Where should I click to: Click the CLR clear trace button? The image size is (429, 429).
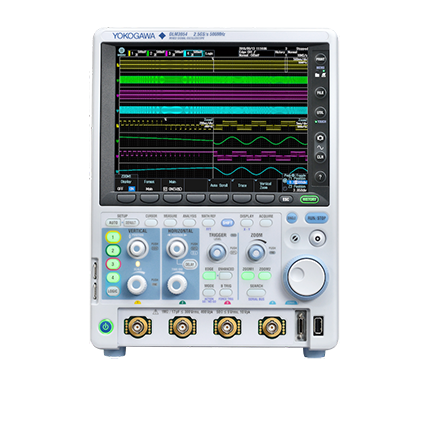click(320, 157)
